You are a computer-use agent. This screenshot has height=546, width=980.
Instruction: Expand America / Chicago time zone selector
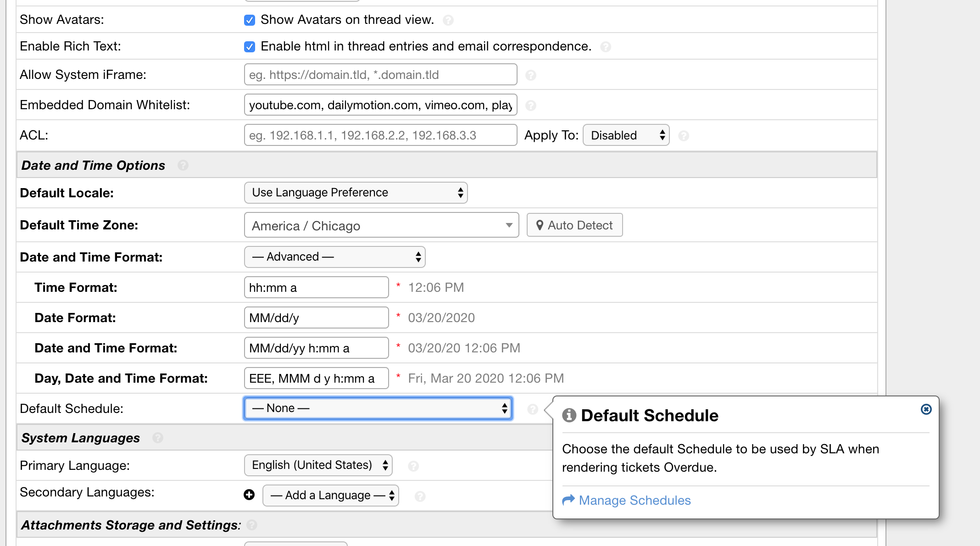[382, 225]
